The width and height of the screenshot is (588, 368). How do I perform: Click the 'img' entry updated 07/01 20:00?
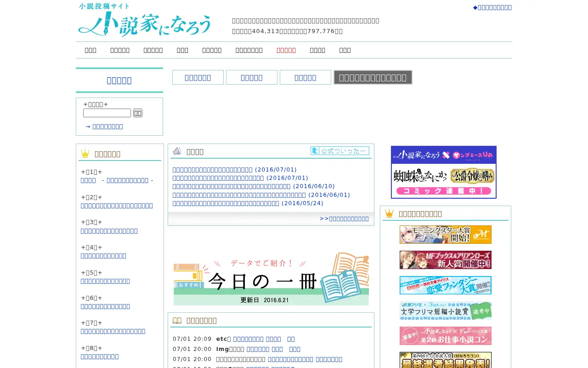point(273,349)
